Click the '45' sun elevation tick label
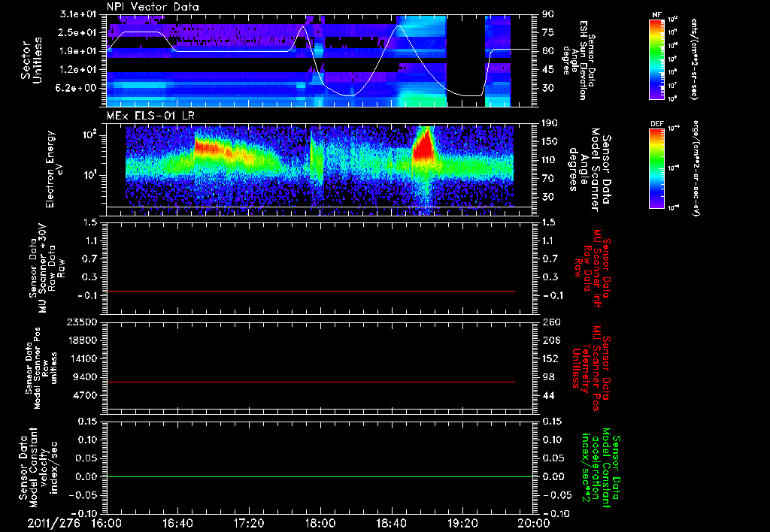770x532 pixels. pos(547,70)
